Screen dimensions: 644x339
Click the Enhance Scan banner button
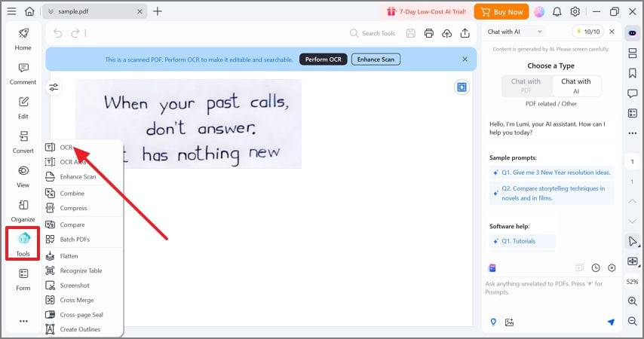[x=376, y=60]
